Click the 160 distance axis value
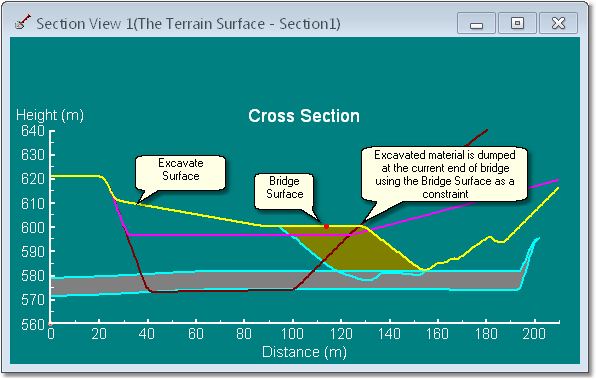596x380 pixels. pyautogui.click(x=437, y=334)
